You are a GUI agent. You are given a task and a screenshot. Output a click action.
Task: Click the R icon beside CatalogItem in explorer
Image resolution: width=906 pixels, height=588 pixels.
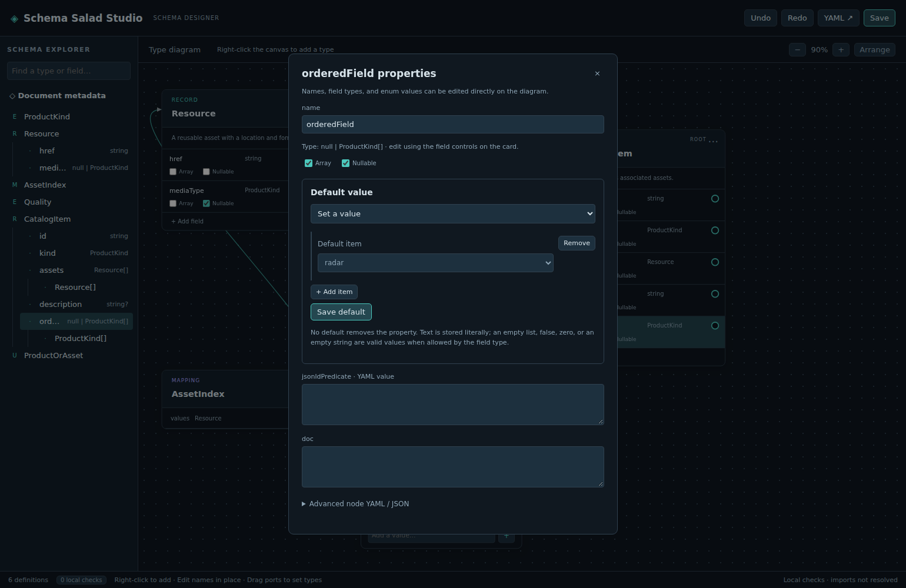[15, 219]
